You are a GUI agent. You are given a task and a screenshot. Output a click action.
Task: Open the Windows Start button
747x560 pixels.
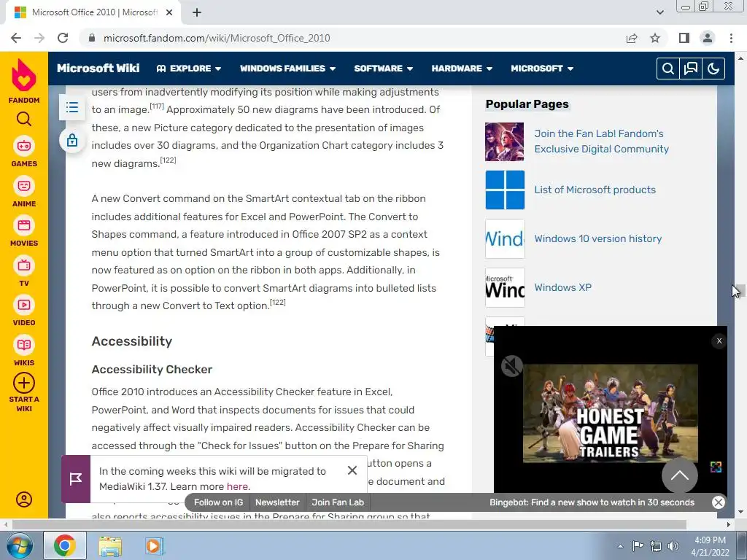[19, 545]
